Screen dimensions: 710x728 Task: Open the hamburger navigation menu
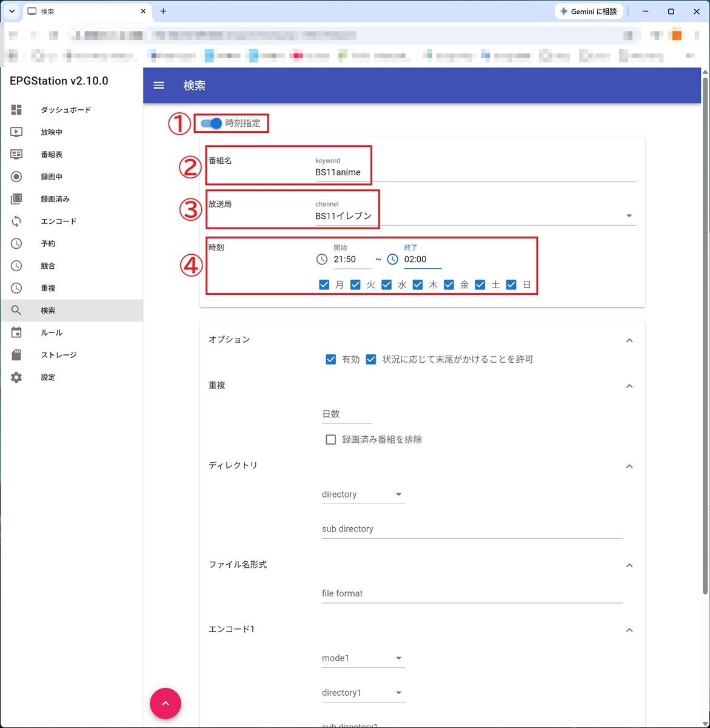[x=159, y=86]
